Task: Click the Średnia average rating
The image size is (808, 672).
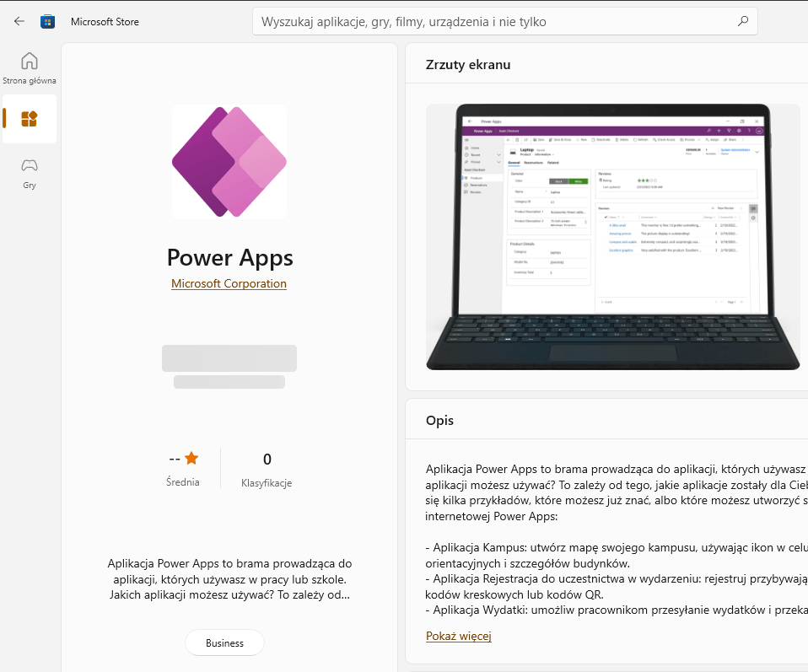Action: [x=183, y=469]
